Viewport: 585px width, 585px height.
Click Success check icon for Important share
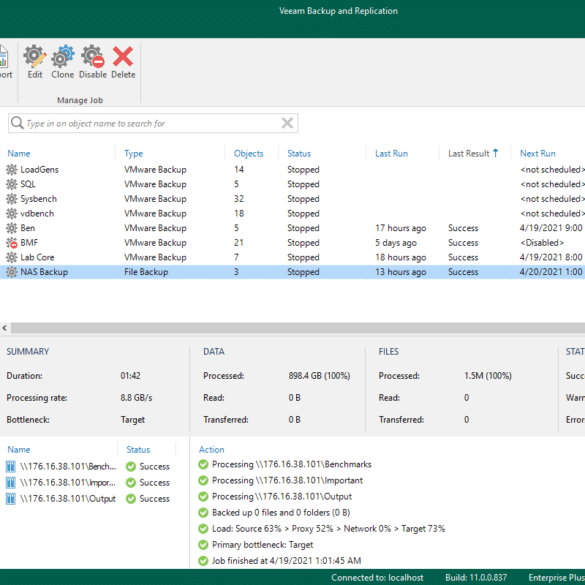131,483
